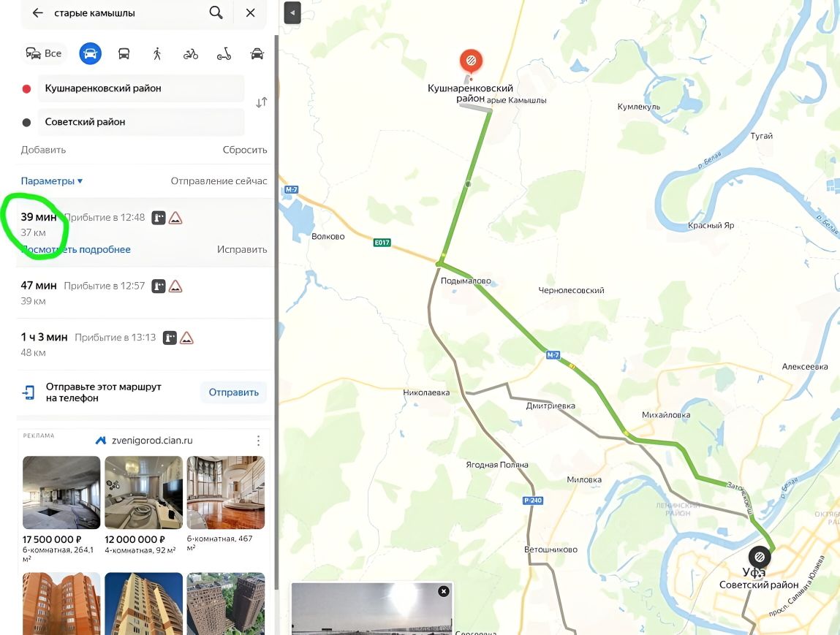Click toll road icon on 47 мин route
Screen dimensions: 840x635
tap(159, 286)
